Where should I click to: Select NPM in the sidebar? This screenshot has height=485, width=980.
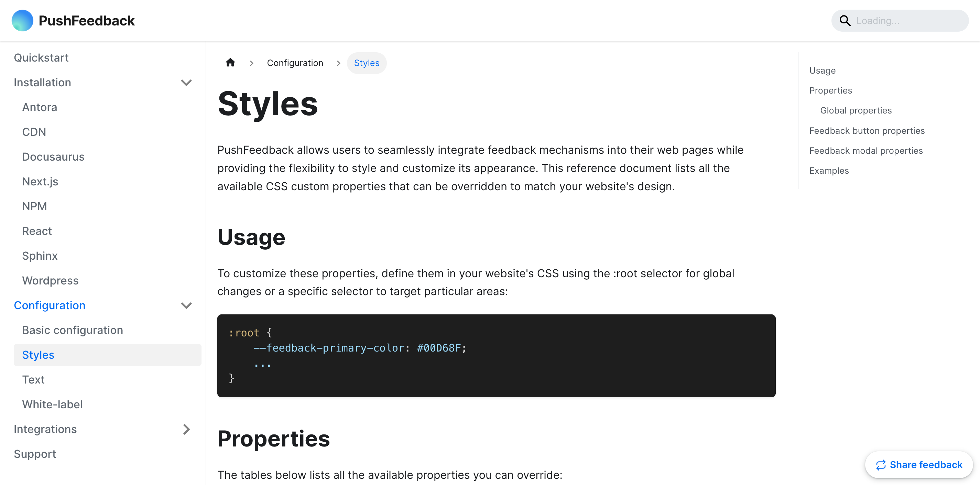[34, 206]
